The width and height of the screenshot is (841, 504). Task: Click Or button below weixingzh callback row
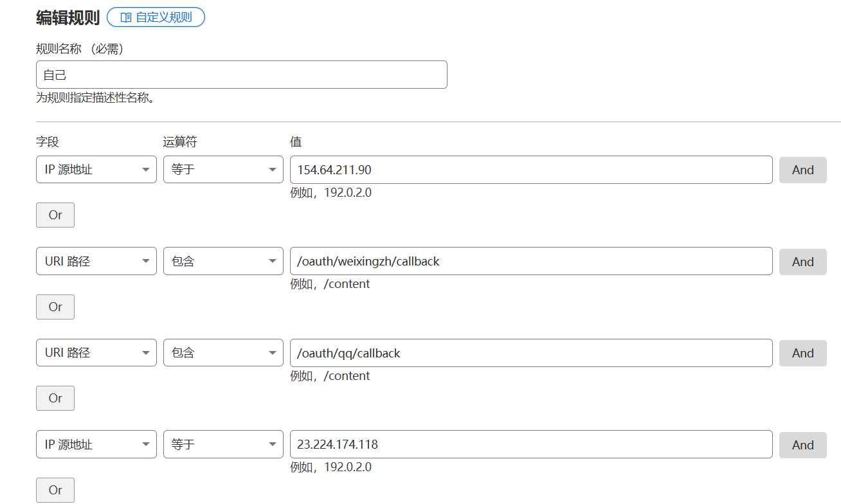[55, 307]
